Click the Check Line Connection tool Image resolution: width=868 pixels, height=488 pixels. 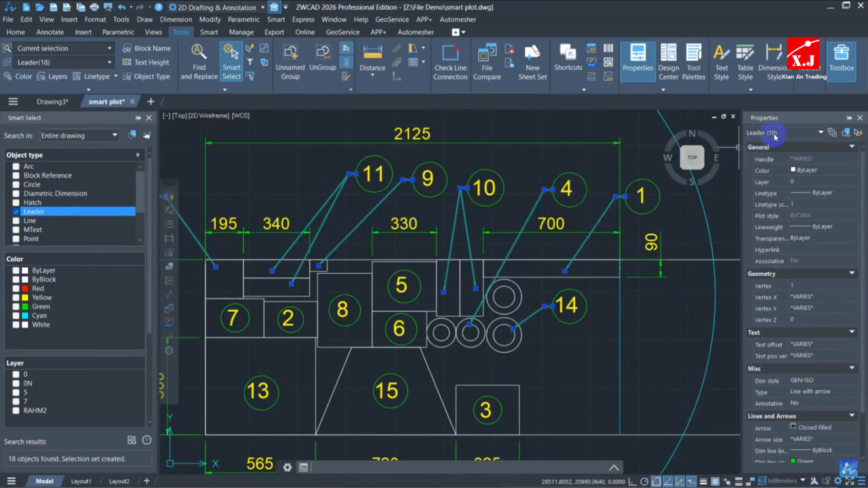(450, 61)
